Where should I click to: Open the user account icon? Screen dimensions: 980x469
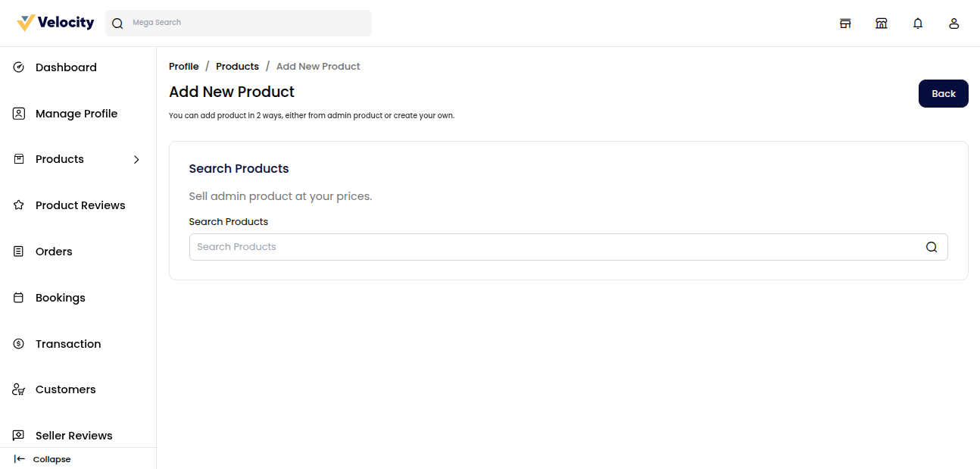pos(954,23)
